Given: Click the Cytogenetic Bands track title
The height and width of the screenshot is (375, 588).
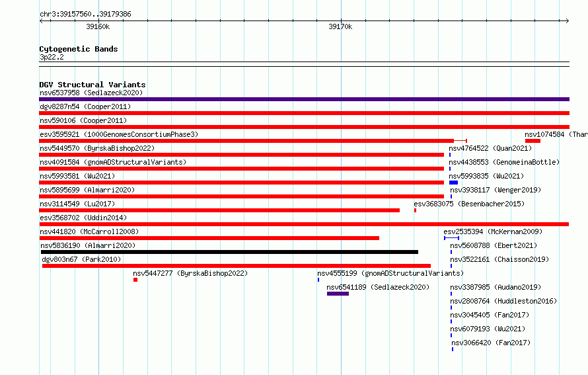Looking at the screenshot, I should pos(79,49).
